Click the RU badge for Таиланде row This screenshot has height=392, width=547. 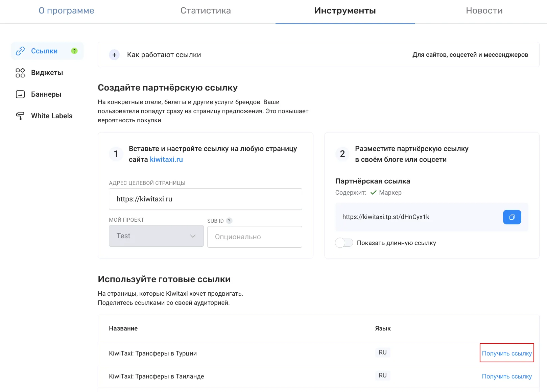[383, 375]
